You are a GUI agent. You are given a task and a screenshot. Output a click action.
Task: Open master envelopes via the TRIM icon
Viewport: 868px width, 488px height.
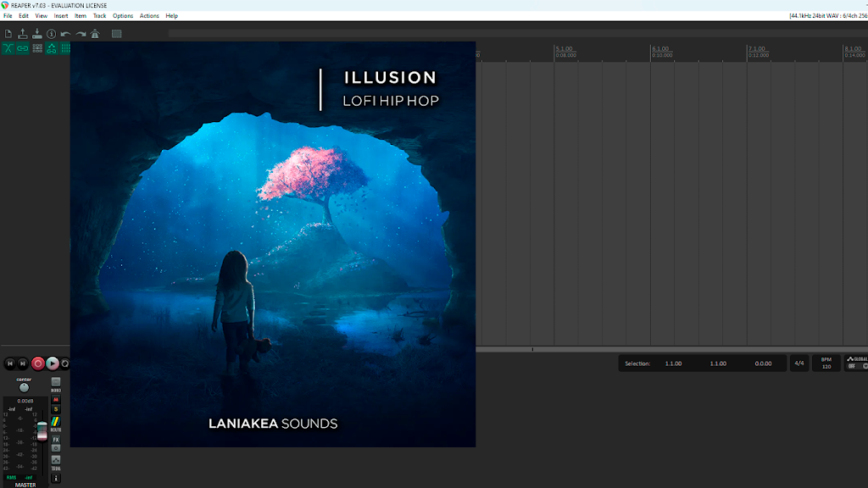(56, 460)
